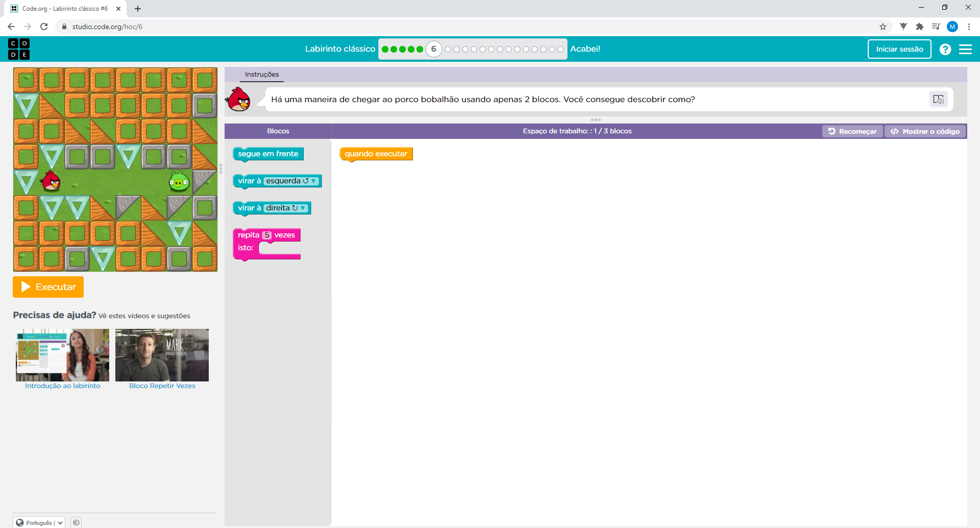Jump to the fifth completed level dot
Image resolution: width=980 pixels, height=528 pixels.
420,50
